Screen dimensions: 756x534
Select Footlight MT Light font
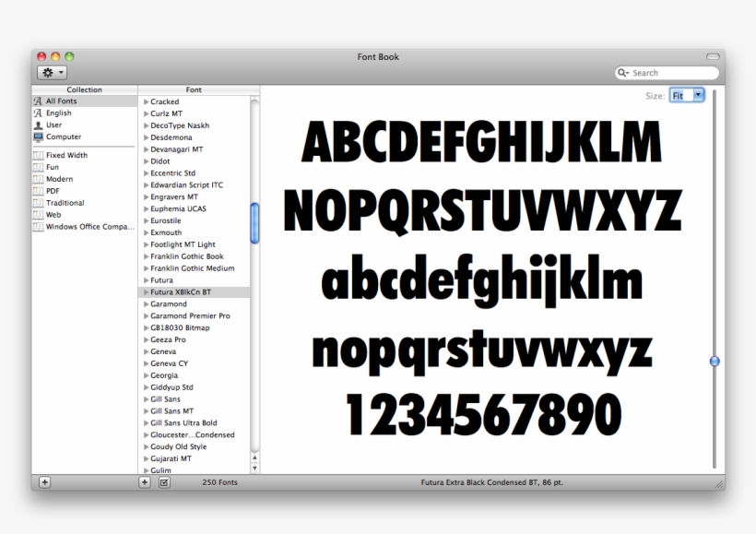pos(183,244)
